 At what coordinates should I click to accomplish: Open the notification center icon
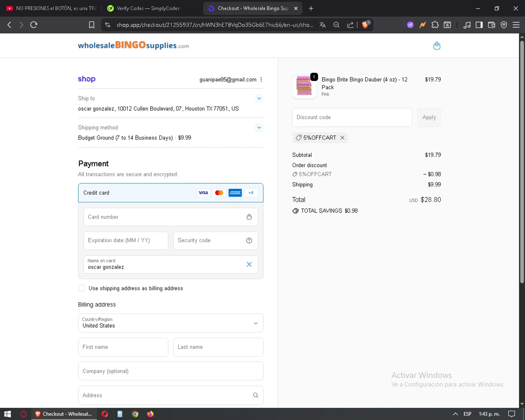pyautogui.click(x=511, y=414)
